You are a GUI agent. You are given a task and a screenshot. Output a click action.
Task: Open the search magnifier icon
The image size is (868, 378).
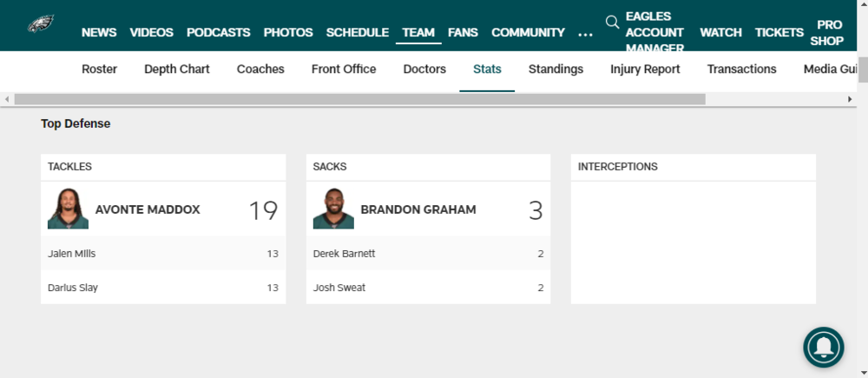click(612, 22)
